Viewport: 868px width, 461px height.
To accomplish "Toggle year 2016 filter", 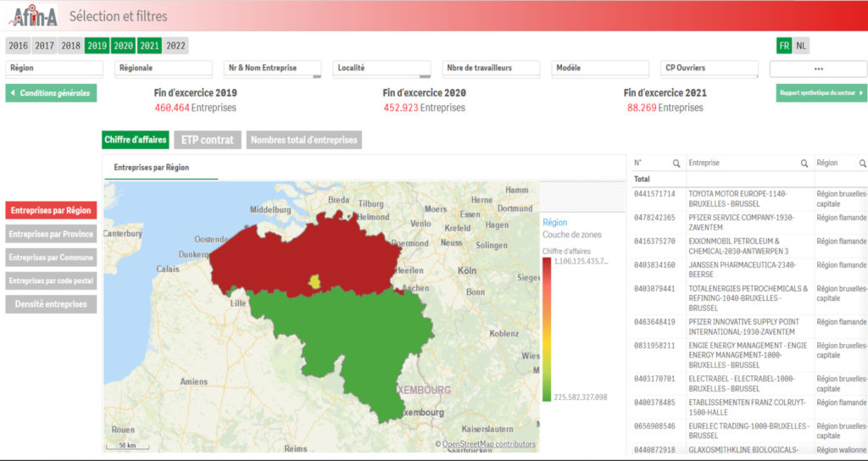I will (19, 46).
